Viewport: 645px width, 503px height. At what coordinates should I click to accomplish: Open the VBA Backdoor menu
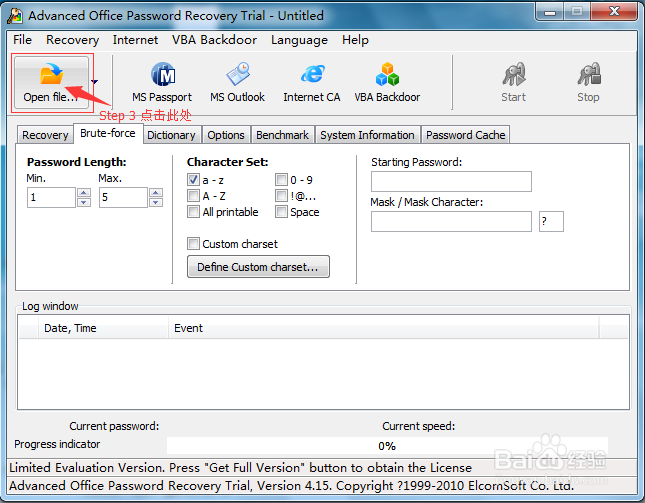(214, 40)
